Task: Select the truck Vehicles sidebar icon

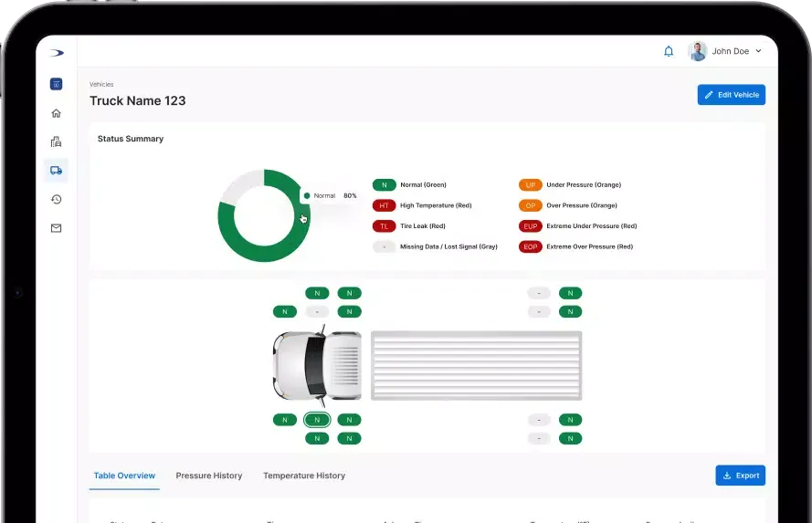Action: point(56,170)
